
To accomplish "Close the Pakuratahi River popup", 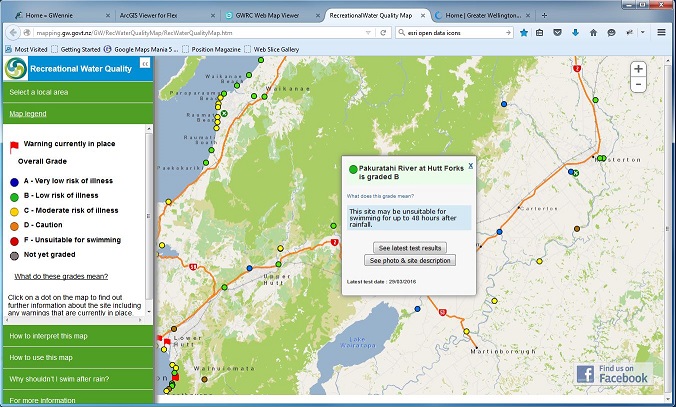I will pyautogui.click(x=470, y=165).
